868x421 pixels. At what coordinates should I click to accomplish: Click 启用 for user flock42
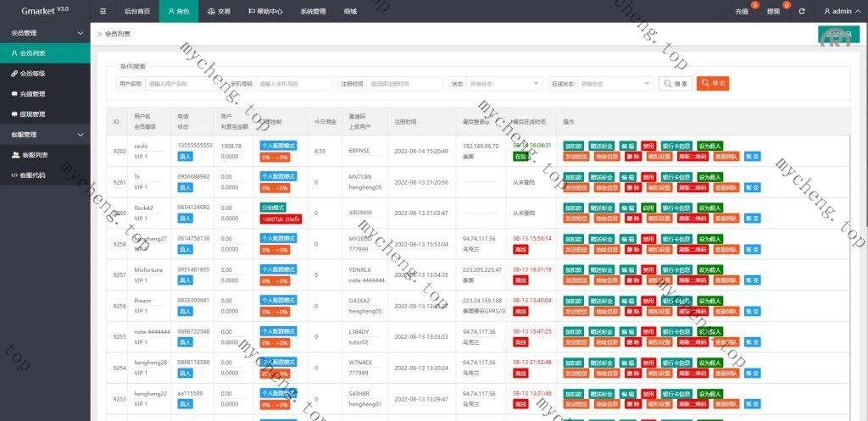click(x=648, y=208)
